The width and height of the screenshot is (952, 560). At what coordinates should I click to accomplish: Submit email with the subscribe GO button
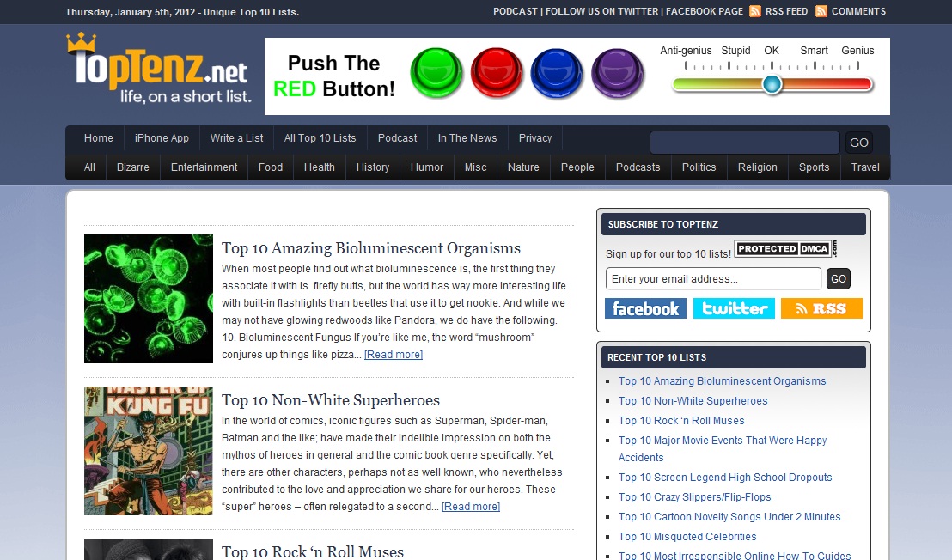839,278
